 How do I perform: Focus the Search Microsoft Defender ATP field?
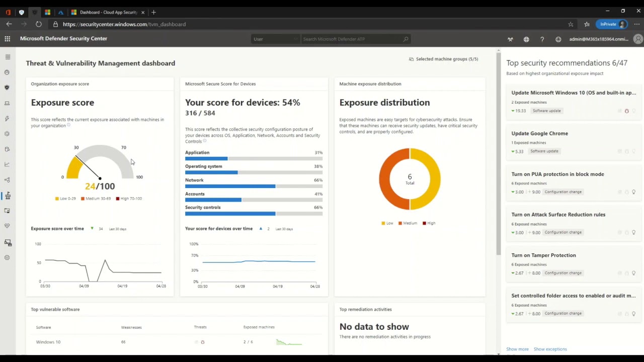pyautogui.click(x=355, y=39)
